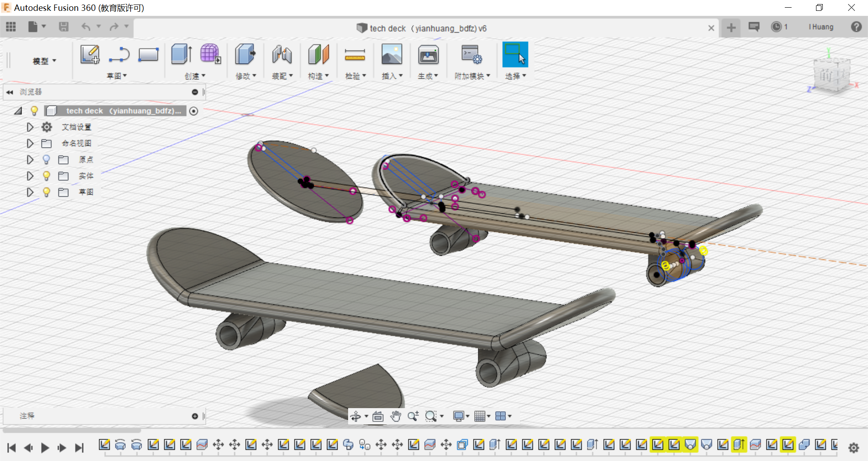Select the Zoom magnifier tool

[x=413, y=416]
